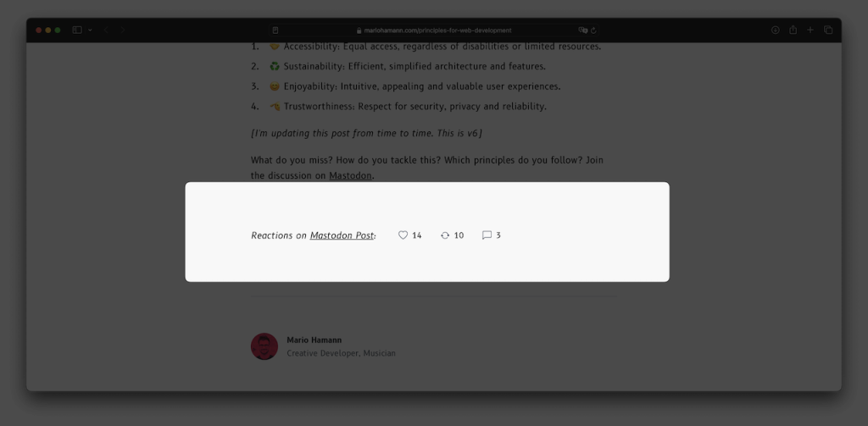Click Creative Developer, Musician subtitle
Image resolution: width=868 pixels, height=426 pixels.
click(x=341, y=353)
